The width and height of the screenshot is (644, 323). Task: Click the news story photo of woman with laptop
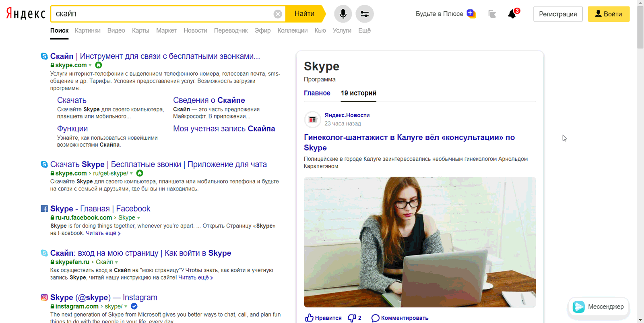point(420,242)
